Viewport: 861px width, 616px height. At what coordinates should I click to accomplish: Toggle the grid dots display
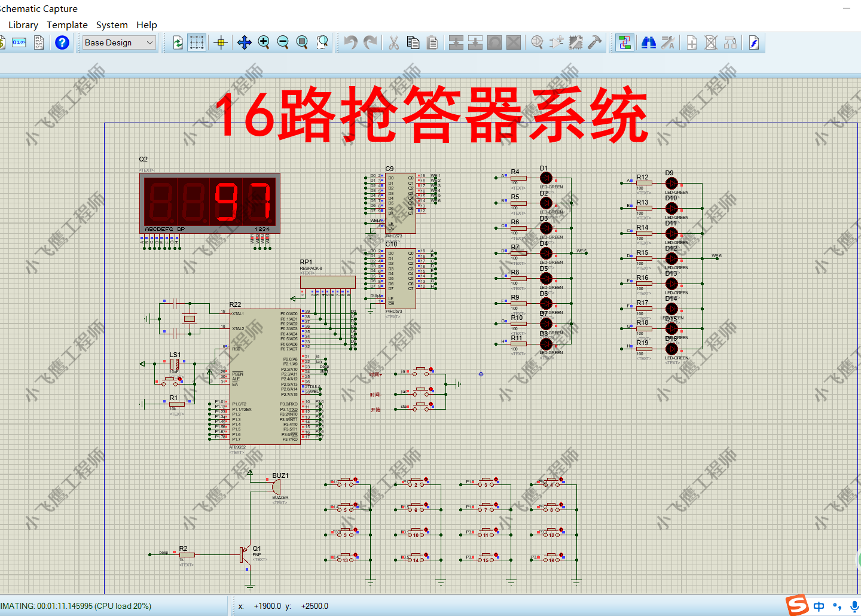pos(197,42)
